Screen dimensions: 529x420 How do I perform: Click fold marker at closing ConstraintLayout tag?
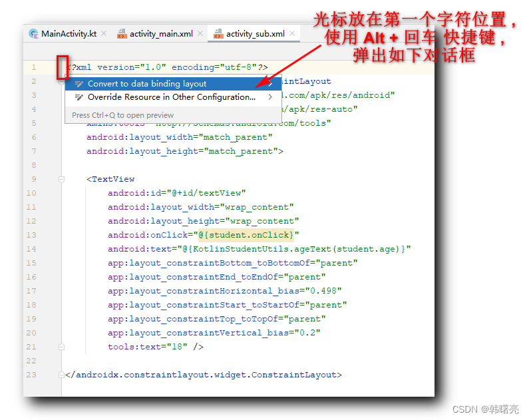coord(61,375)
